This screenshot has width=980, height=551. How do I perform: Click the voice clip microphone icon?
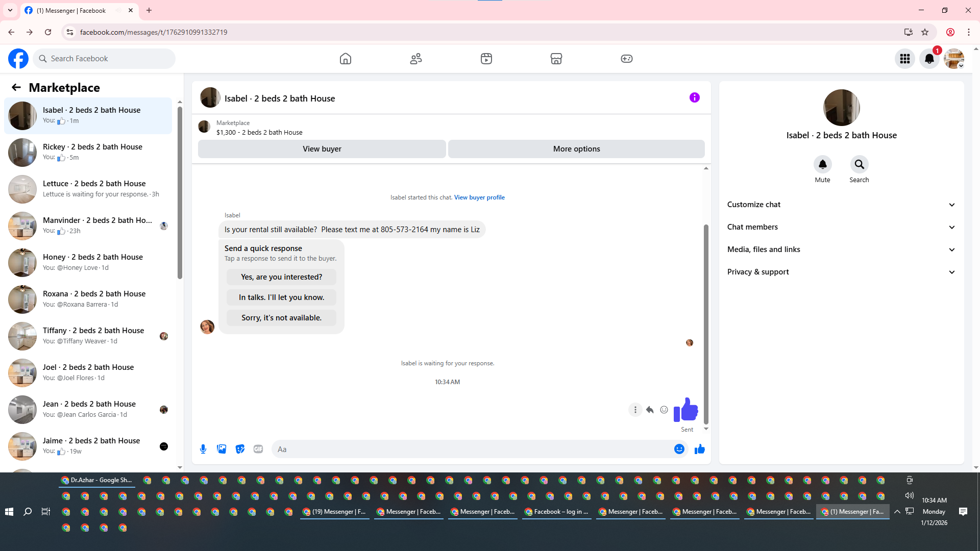pos(203,449)
